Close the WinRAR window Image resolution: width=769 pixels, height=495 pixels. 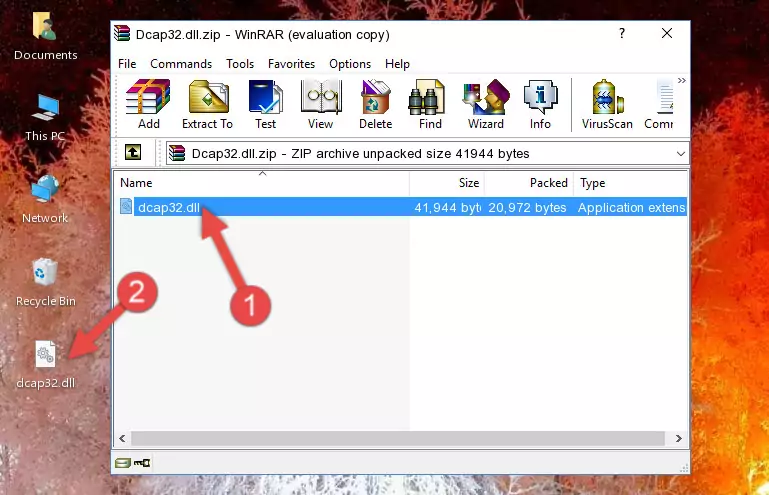[667, 33]
